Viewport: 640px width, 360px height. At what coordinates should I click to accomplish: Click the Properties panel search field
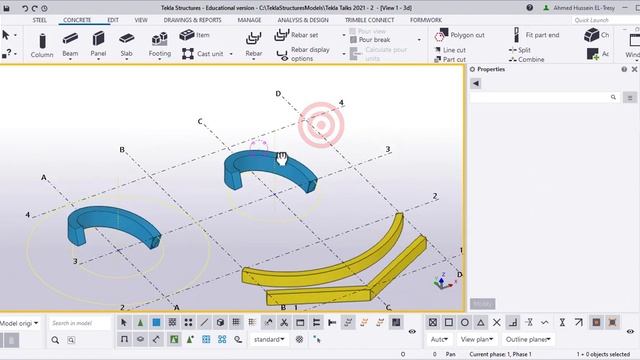click(544, 97)
